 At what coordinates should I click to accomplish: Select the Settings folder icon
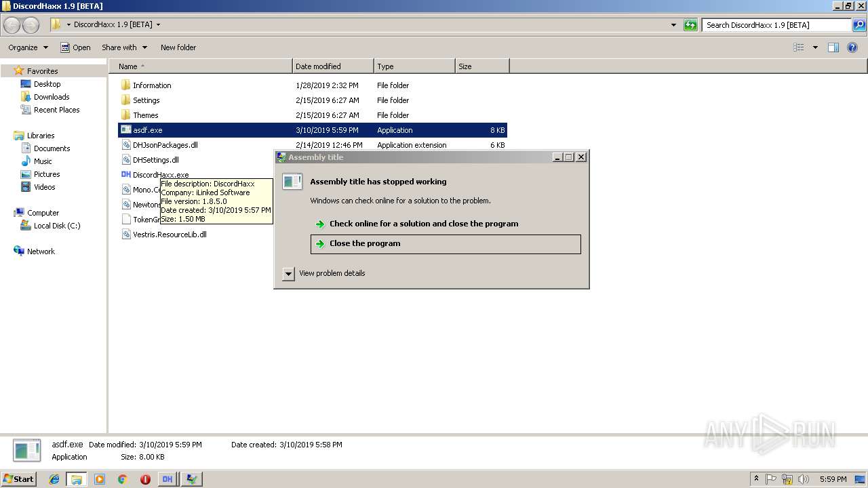[125, 100]
